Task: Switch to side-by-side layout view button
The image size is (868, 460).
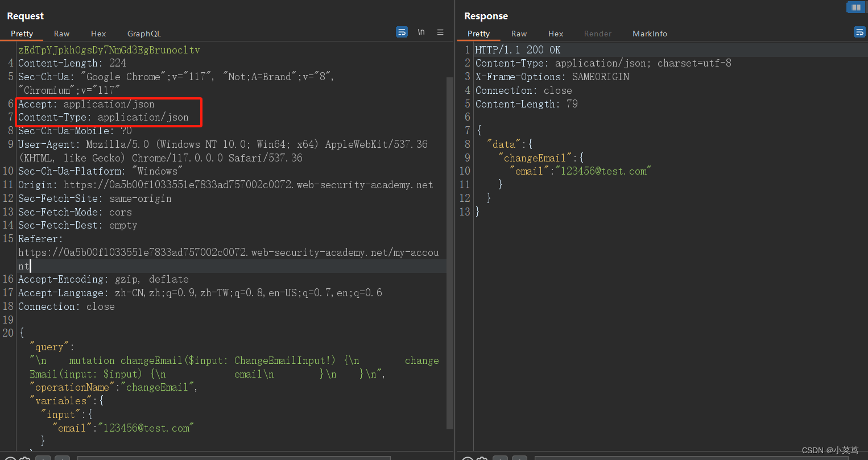Action: click(856, 7)
